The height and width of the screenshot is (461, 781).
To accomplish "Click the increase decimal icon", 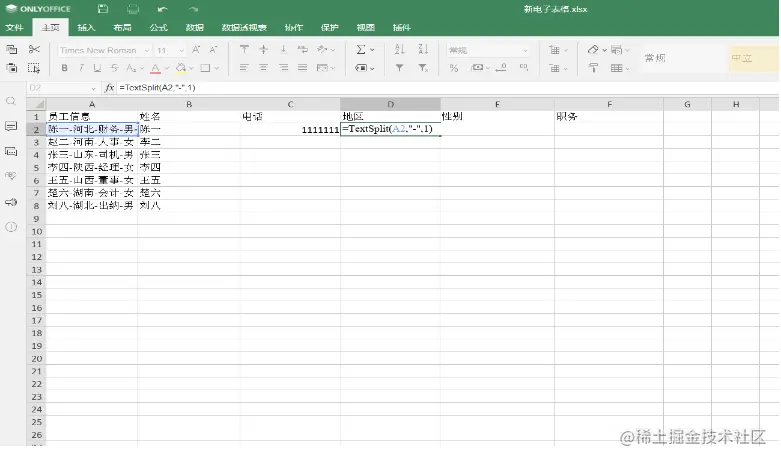I will click(523, 67).
